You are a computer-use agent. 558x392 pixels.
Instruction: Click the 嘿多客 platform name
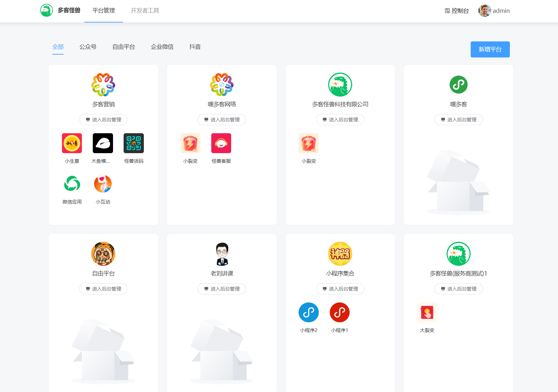[x=458, y=104]
